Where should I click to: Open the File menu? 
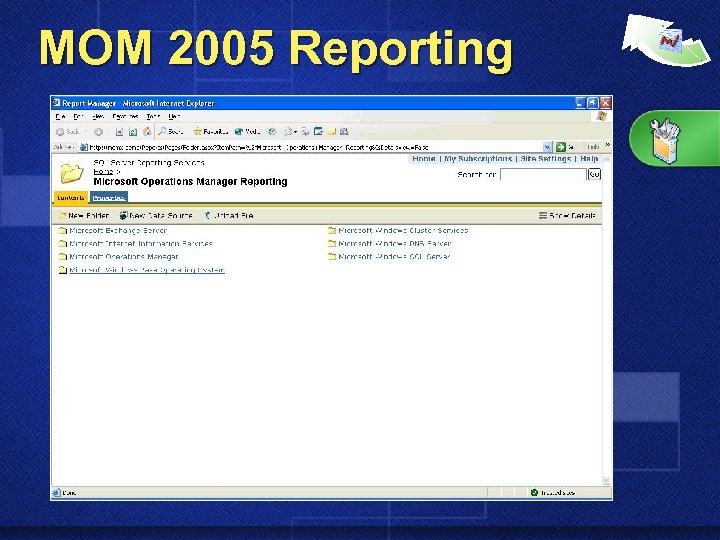[x=60, y=117]
